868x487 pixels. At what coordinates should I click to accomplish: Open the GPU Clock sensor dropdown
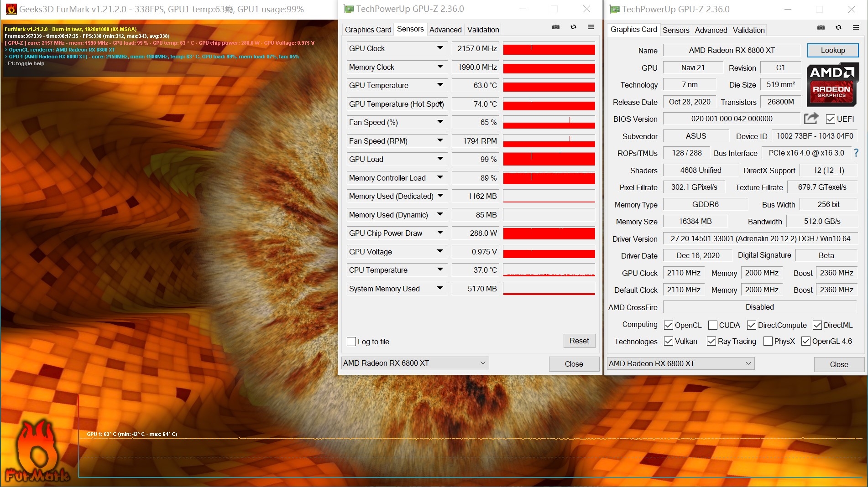(x=440, y=48)
